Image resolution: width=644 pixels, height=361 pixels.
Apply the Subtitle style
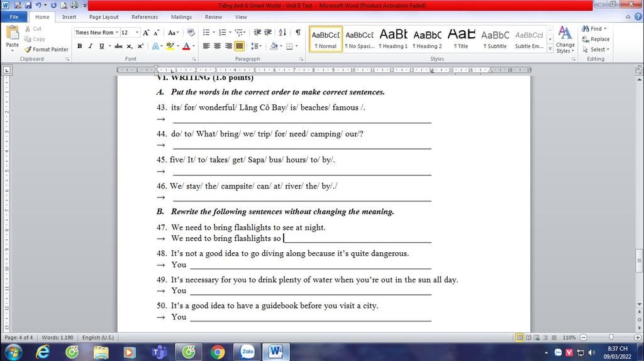pyautogui.click(x=495, y=39)
